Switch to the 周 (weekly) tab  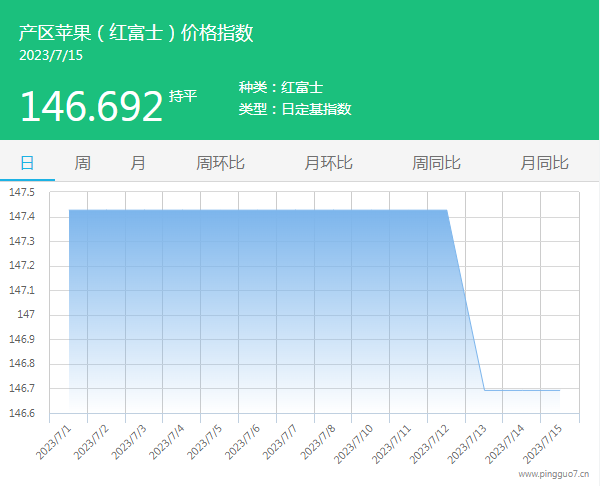click(82, 163)
